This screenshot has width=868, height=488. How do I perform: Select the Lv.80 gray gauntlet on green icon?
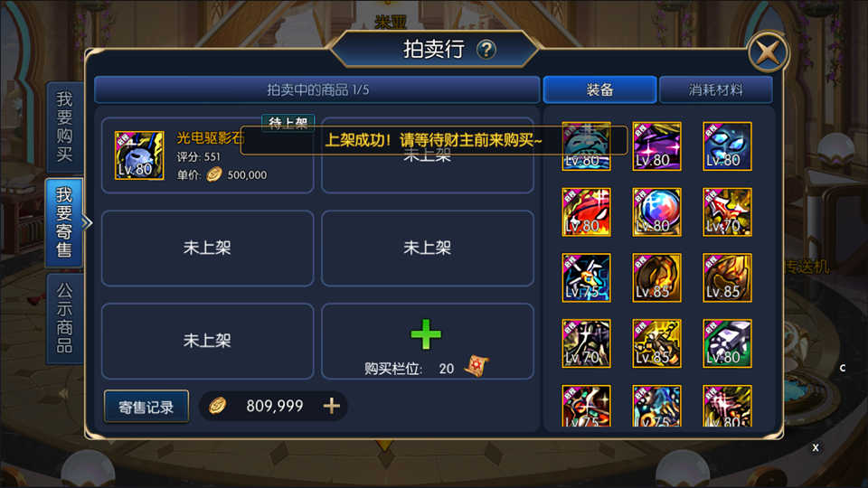click(x=727, y=343)
